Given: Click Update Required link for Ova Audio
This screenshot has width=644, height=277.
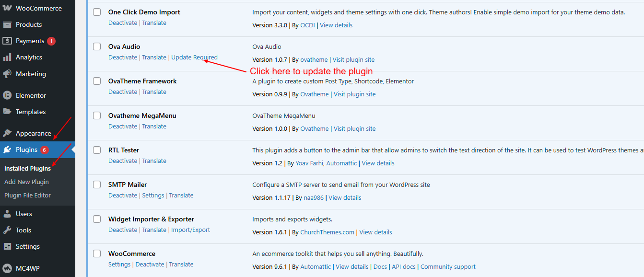Looking at the screenshot, I should point(194,57).
